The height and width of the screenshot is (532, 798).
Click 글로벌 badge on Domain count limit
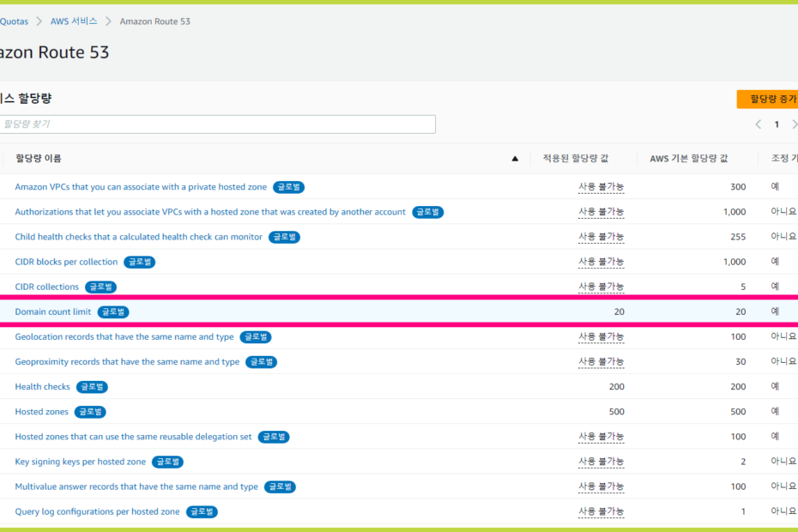click(x=113, y=312)
